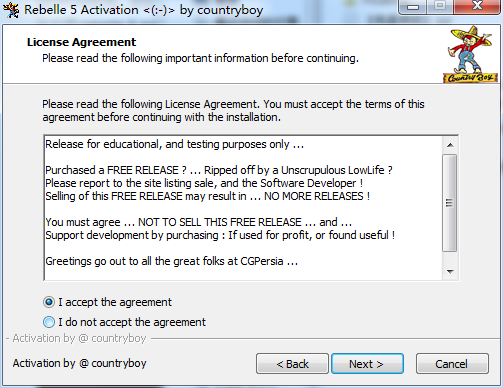Click the license text scrollbar down arrow
Viewport: 503px width, 388px height.
click(450, 271)
